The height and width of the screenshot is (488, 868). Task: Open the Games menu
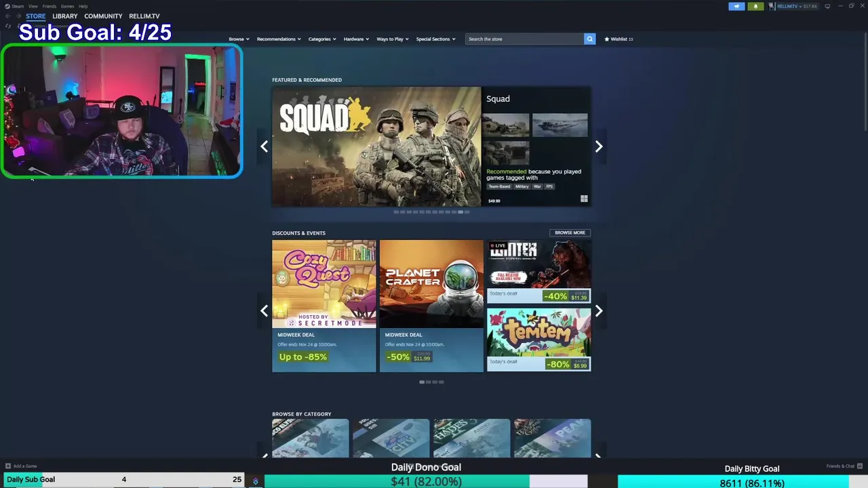pos(67,6)
